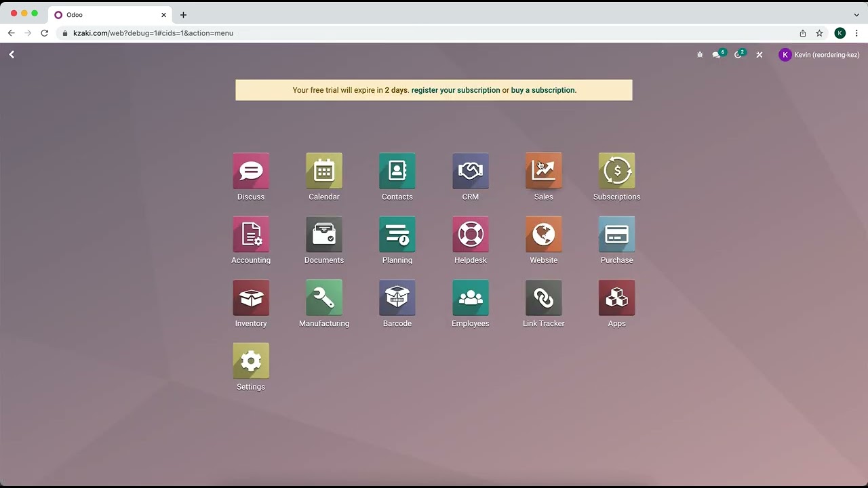Click buy a subscription link
Viewport: 868px width, 488px height.
coord(543,90)
